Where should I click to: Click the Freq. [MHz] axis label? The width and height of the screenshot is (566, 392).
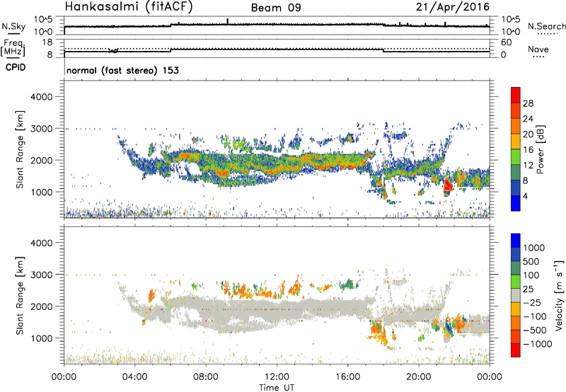click(x=13, y=48)
